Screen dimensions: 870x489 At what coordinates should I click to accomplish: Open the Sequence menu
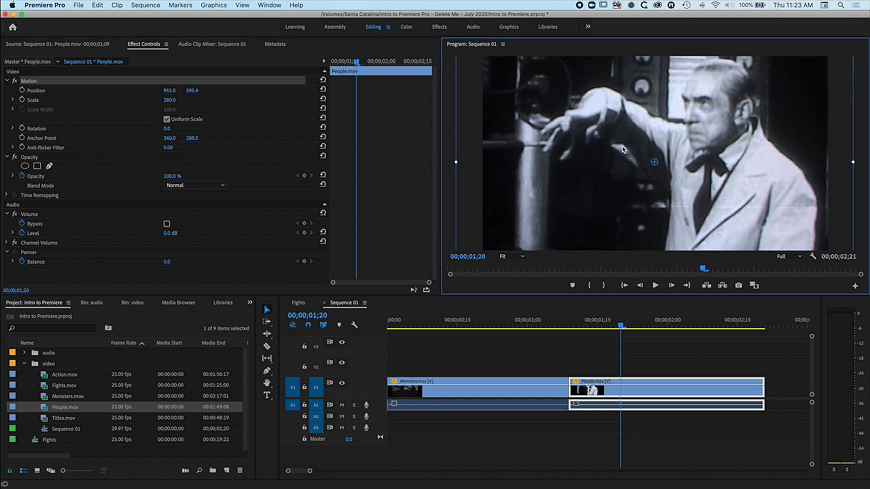tap(145, 5)
